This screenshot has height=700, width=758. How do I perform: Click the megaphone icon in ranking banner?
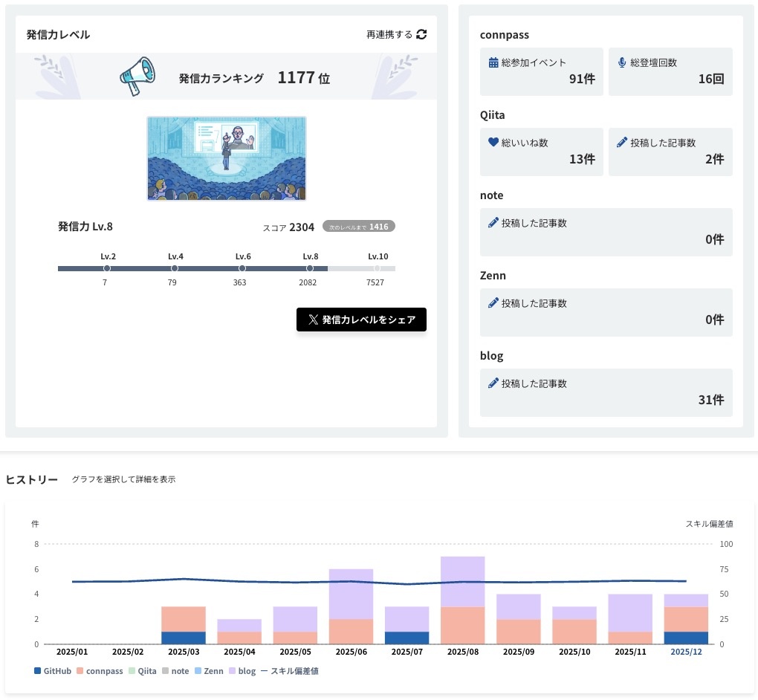(x=137, y=75)
